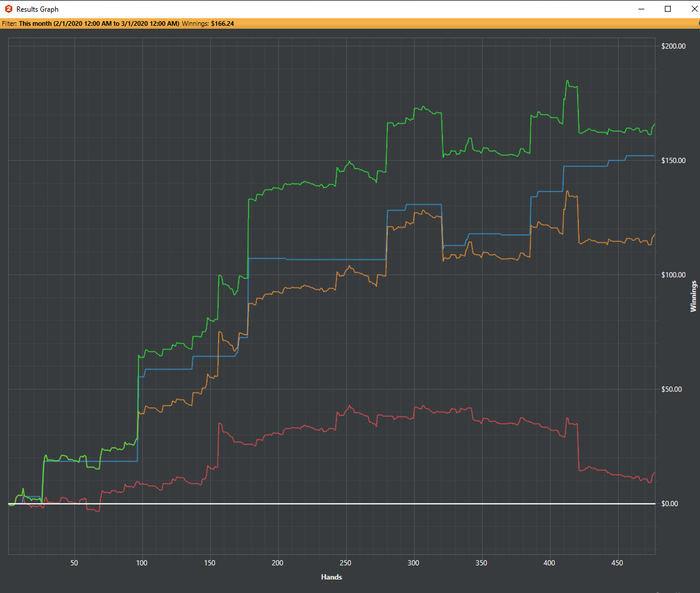Click the 50 hands axis tick label
Screen dimensions: 700x593
click(74, 563)
